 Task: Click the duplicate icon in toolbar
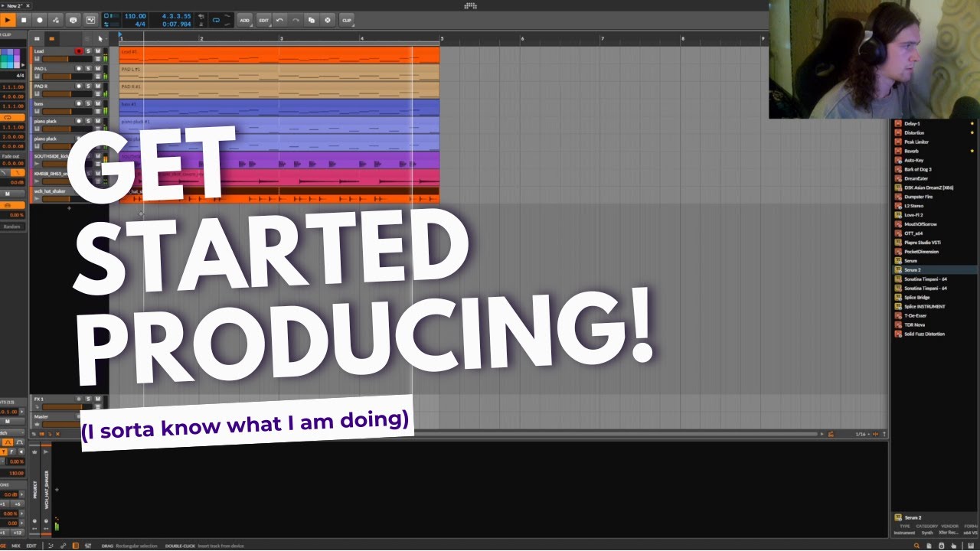[x=312, y=19]
